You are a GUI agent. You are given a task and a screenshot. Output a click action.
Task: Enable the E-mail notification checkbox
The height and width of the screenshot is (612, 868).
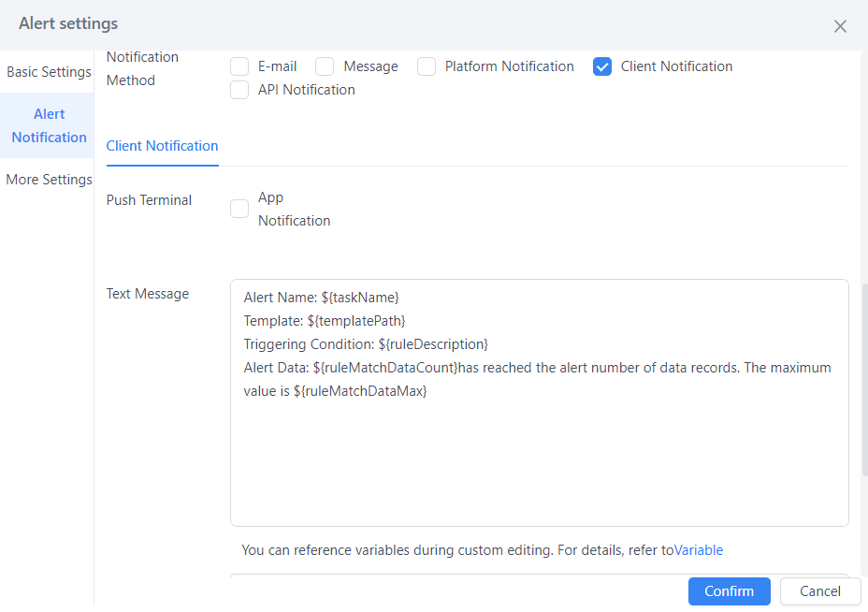pyautogui.click(x=239, y=66)
